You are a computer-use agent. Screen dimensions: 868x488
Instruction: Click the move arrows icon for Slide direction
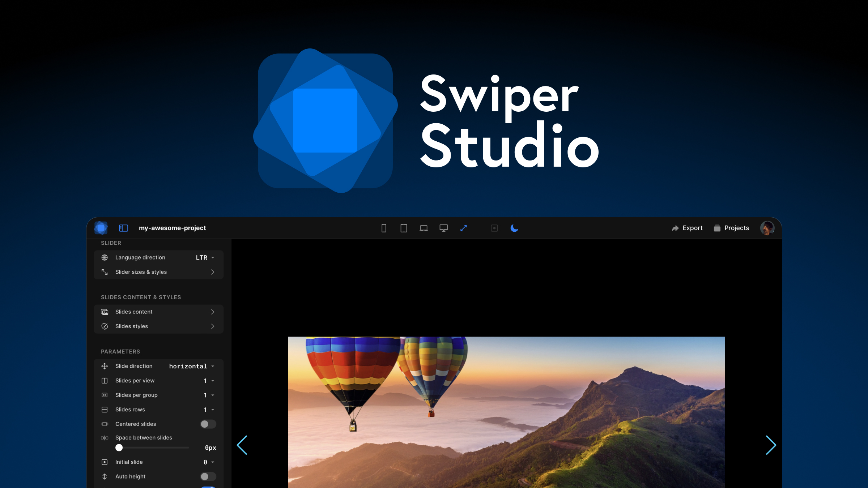pos(105,366)
